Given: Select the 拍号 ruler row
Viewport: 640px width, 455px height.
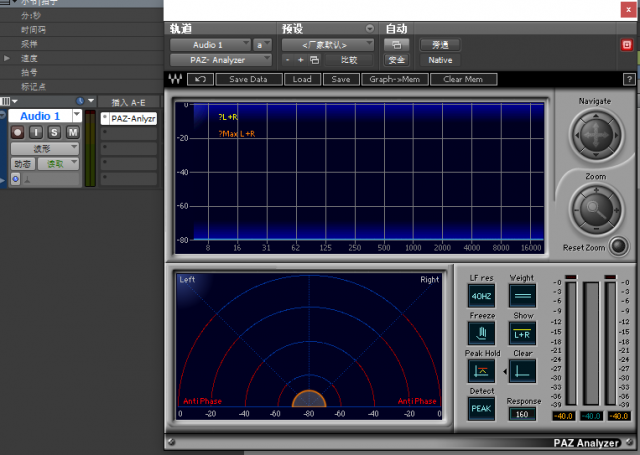Looking at the screenshot, I should 82,73.
